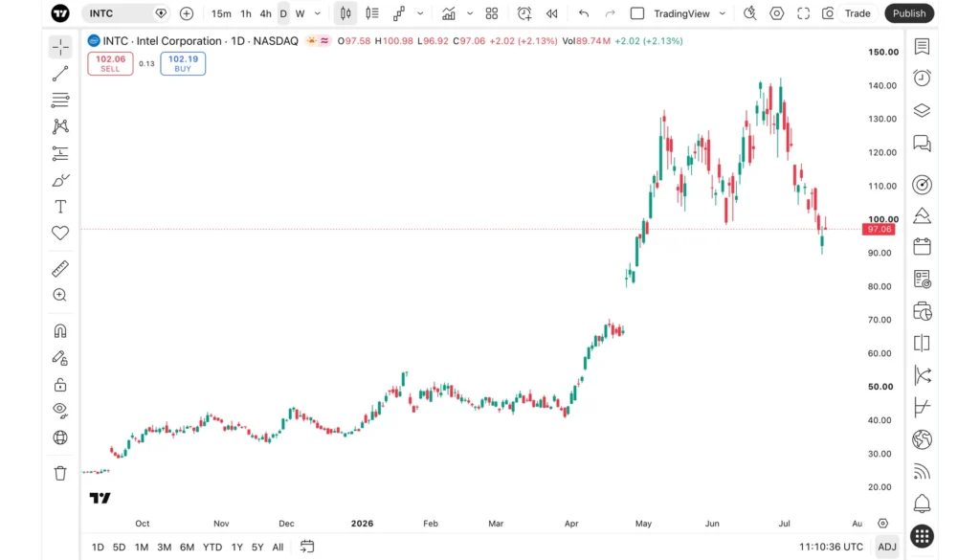Click the Publish button
Viewport: 980px width, 560px height.
(909, 13)
